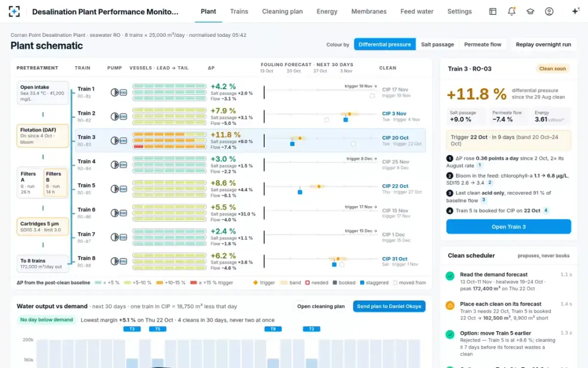This screenshot has width=588, height=368.
Task: Colour by Salt passage
Action: click(438, 44)
